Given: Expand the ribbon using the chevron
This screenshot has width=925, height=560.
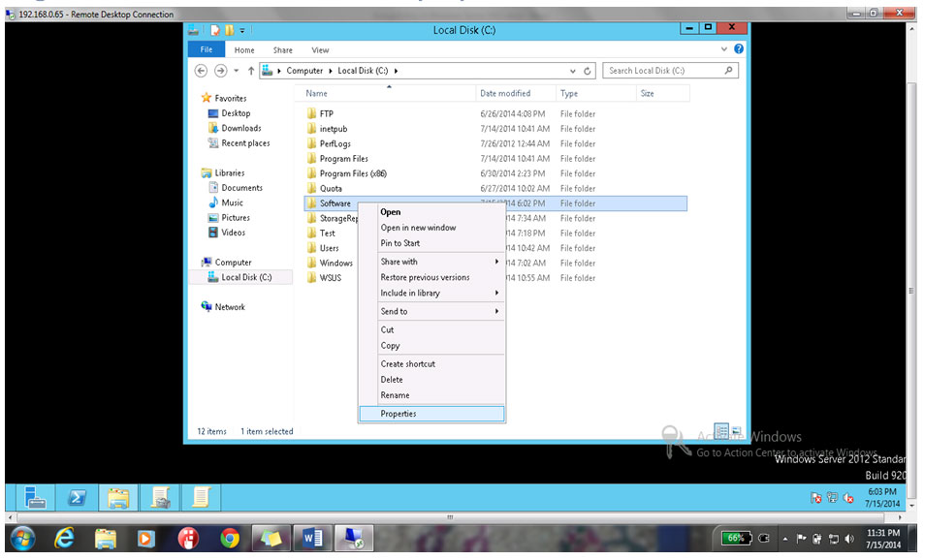Looking at the screenshot, I should pos(724,48).
